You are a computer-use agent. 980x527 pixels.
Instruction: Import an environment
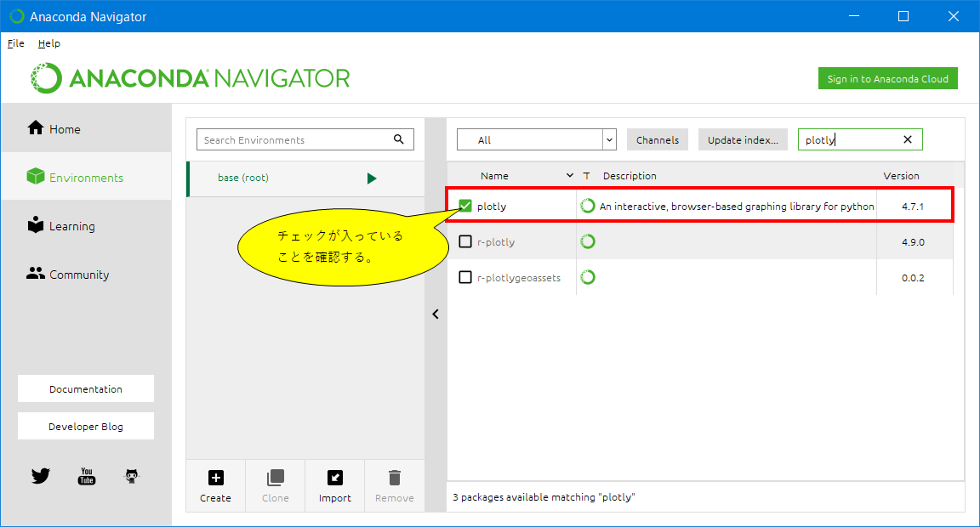(335, 486)
